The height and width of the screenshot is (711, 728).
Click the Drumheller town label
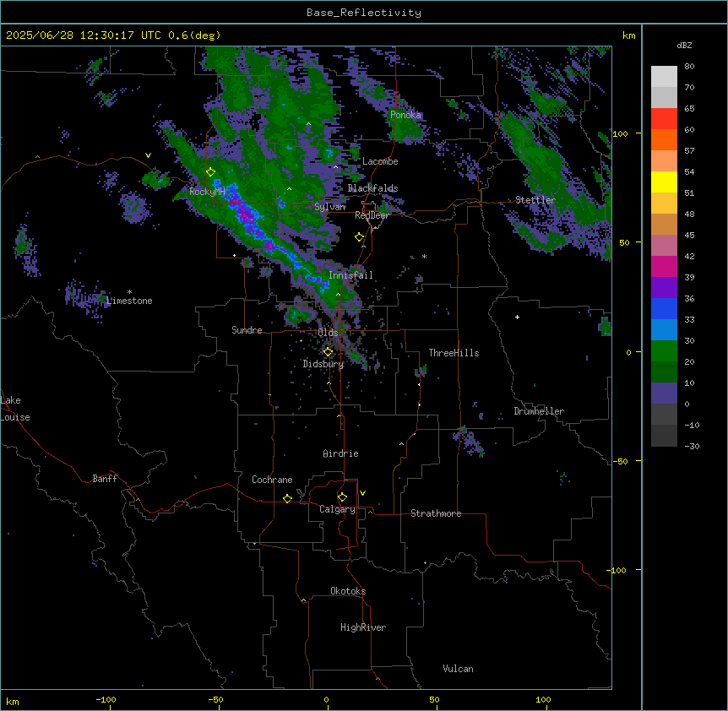coord(539,411)
